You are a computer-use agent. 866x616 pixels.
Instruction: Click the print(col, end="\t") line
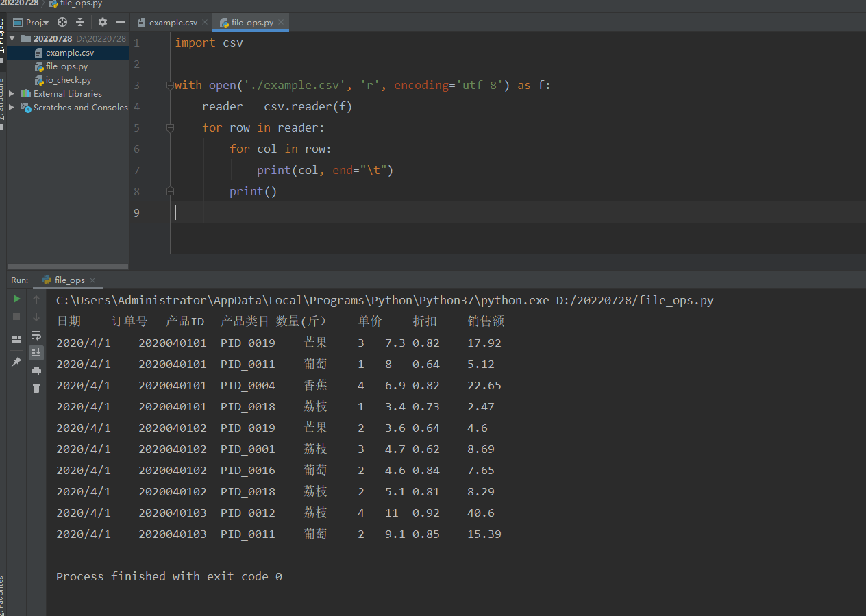tap(325, 171)
